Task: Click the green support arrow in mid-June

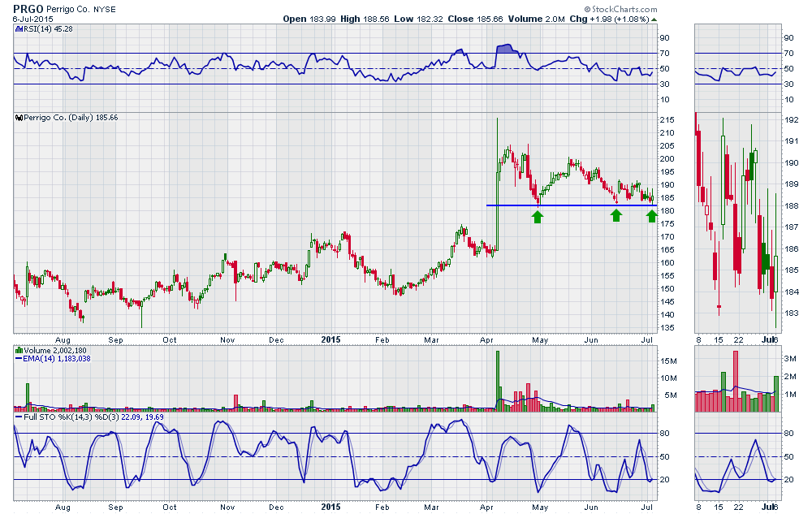Action: 616,215
